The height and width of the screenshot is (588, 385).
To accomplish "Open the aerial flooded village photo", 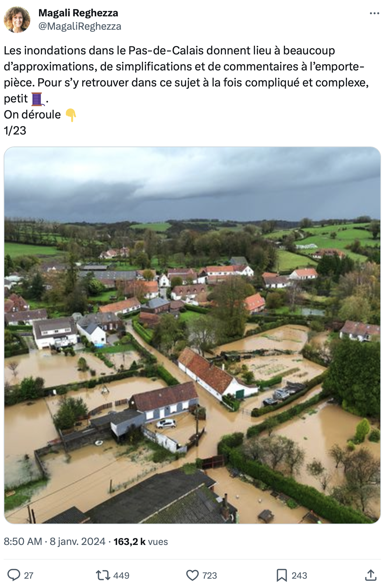I will [192, 335].
